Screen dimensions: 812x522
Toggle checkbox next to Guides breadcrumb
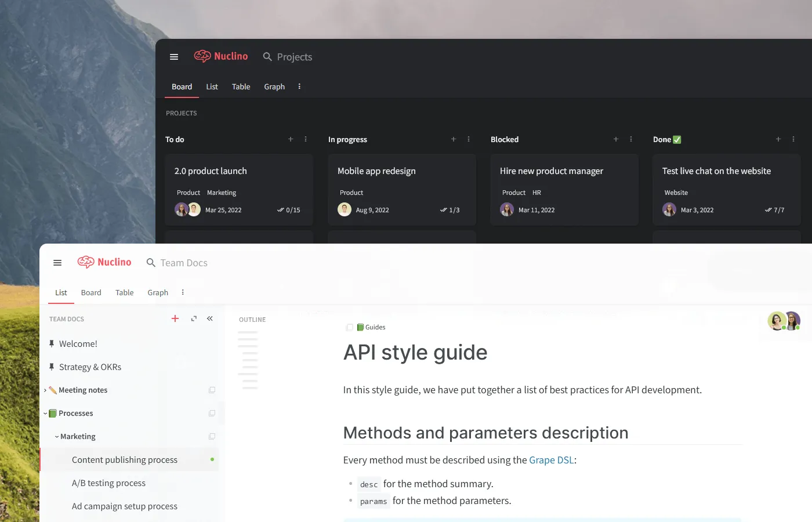click(x=349, y=327)
